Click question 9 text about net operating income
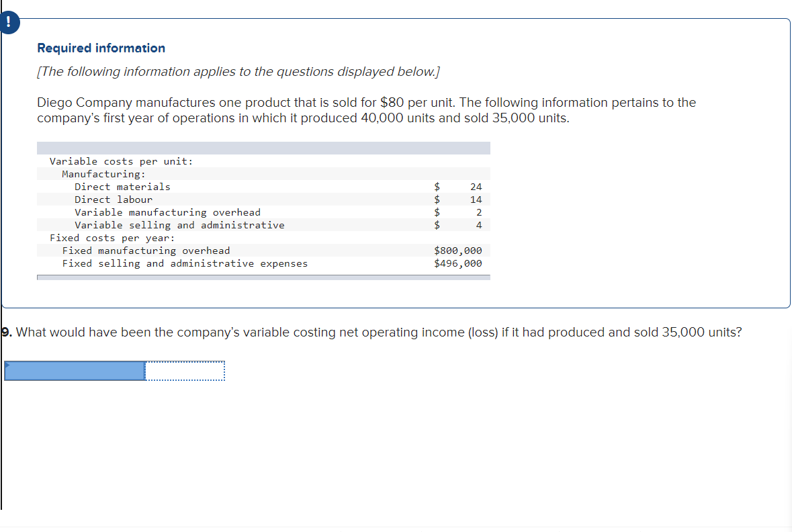This screenshot has width=792, height=532. point(369,332)
